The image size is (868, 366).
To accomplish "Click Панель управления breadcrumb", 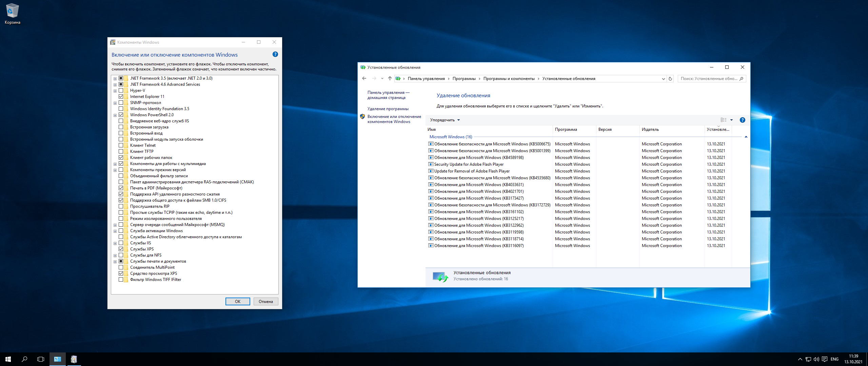I will 426,79.
